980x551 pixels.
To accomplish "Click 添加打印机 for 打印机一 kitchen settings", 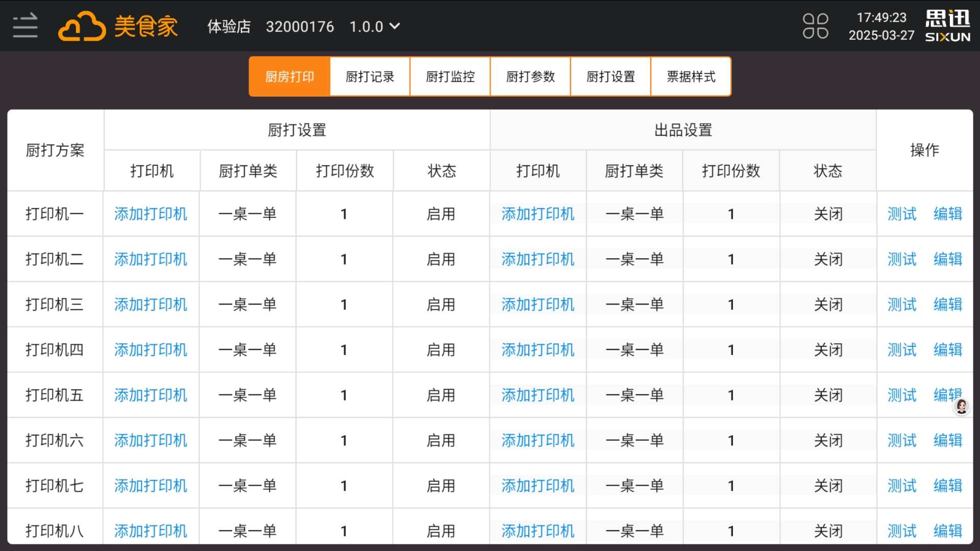I will pyautogui.click(x=151, y=214).
